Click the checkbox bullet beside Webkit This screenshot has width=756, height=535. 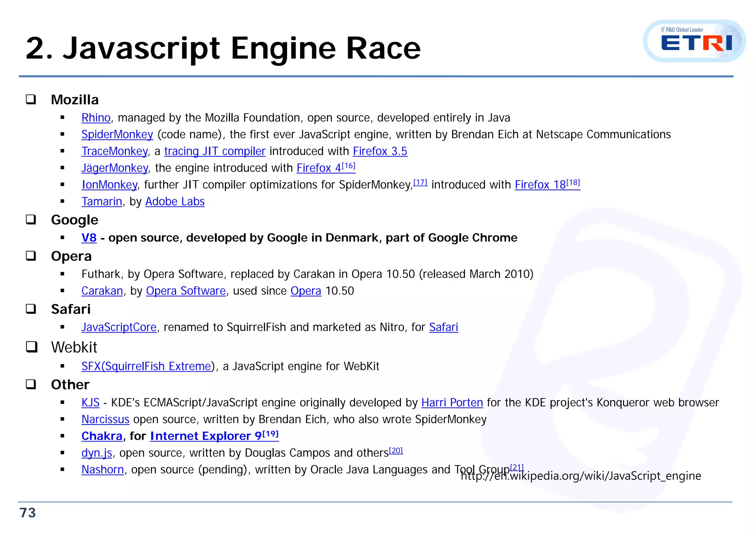click(x=32, y=347)
